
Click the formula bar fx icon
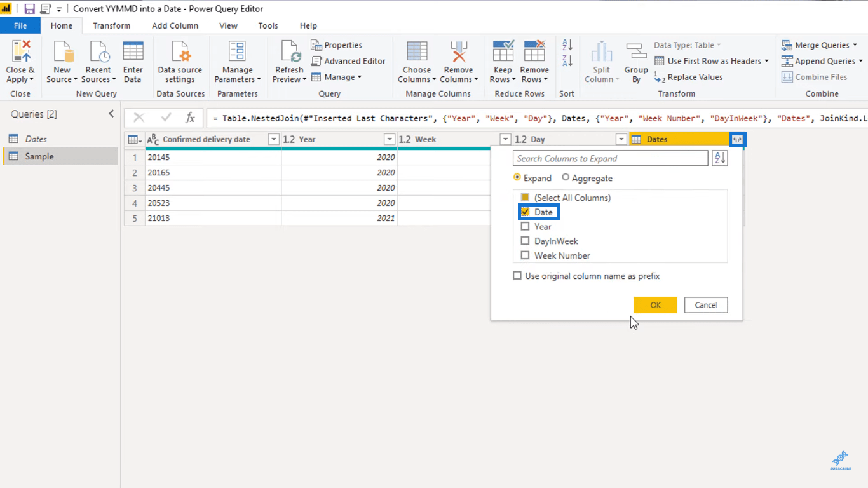pyautogui.click(x=190, y=118)
